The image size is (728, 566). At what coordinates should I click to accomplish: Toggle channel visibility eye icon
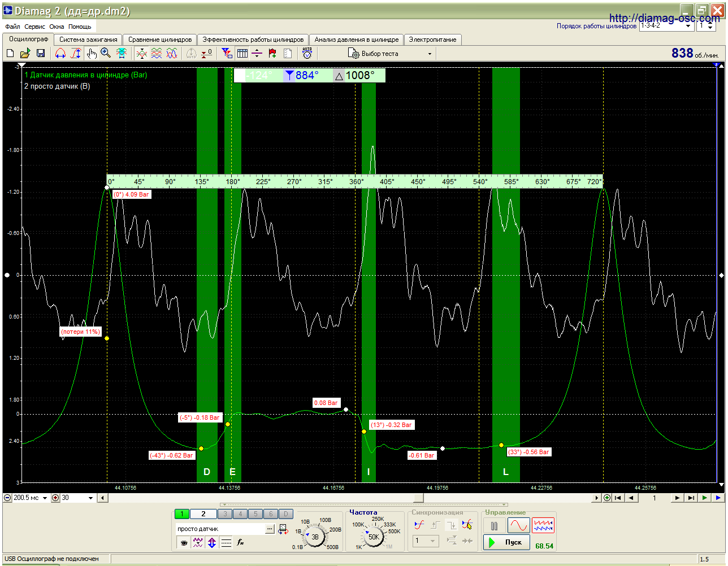pyautogui.click(x=184, y=542)
